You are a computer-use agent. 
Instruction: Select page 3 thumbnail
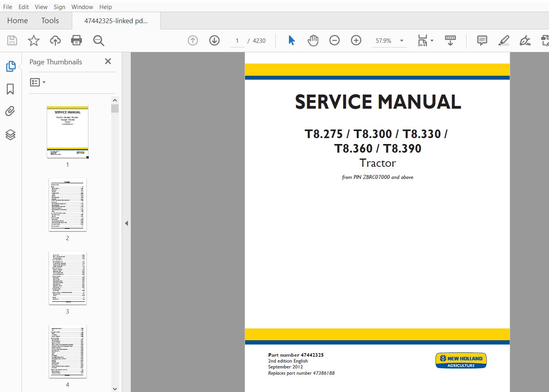pos(68,278)
